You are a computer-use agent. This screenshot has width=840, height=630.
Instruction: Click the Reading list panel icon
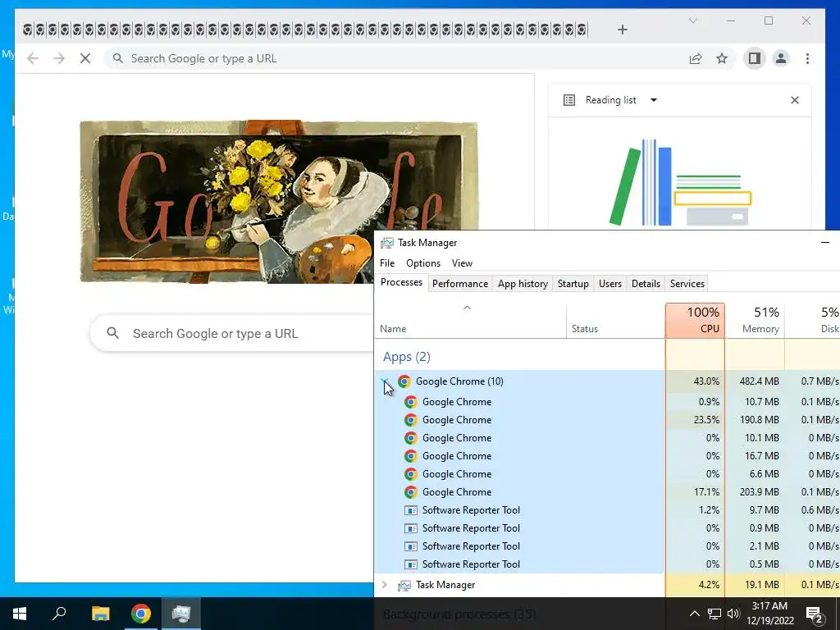[x=569, y=100]
